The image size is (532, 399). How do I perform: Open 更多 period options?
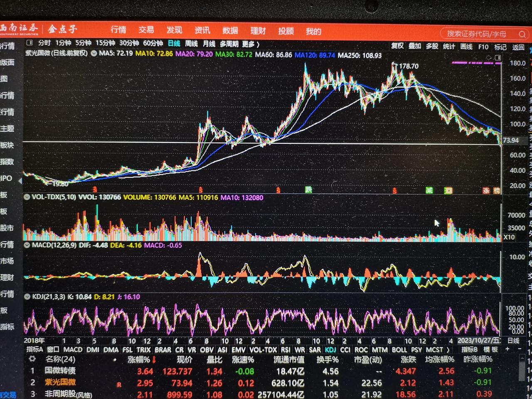(251, 44)
